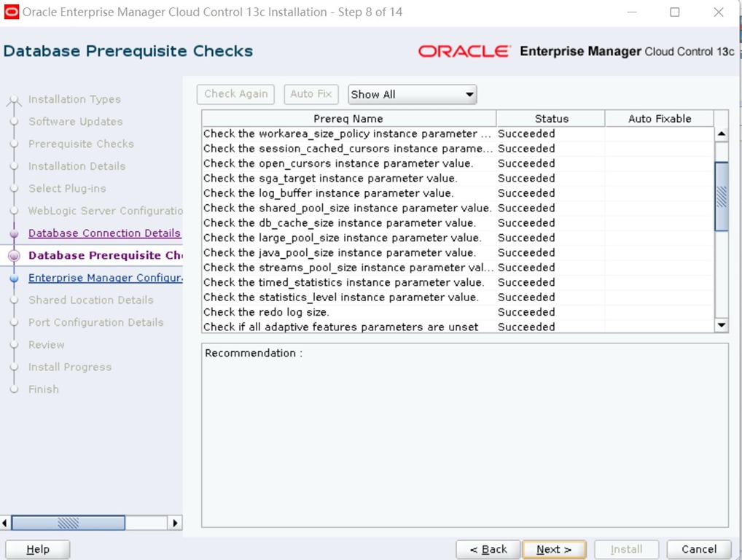Click the Oracle installer window icon

tap(12, 12)
